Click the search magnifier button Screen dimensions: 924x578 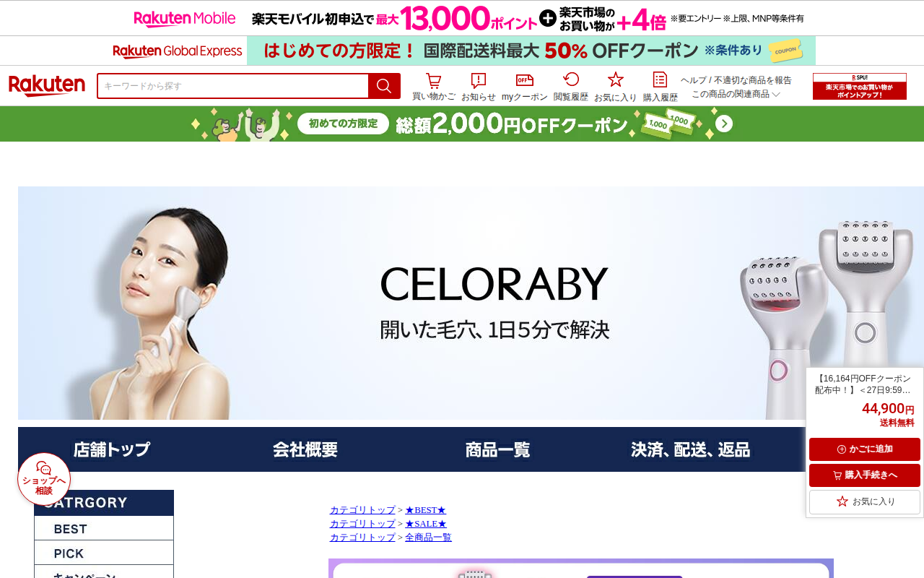384,86
